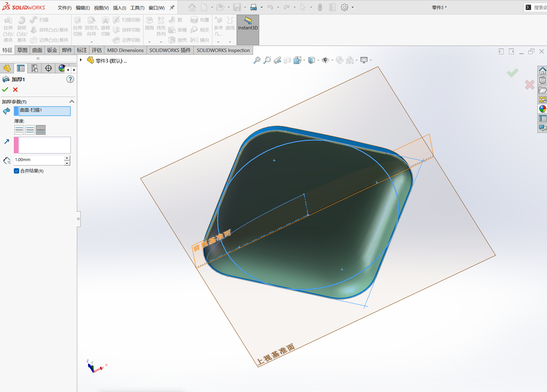Toggle the Instant3D button

click(x=248, y=30)
